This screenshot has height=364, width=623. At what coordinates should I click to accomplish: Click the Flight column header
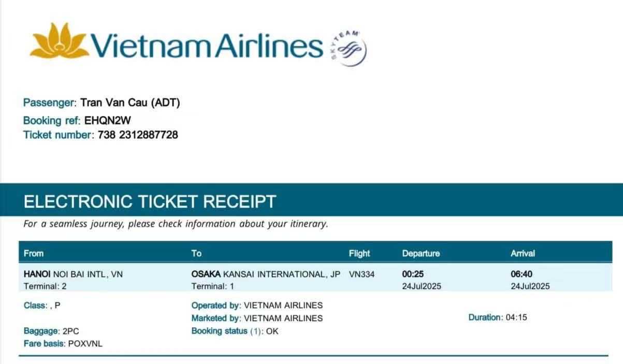359,253
